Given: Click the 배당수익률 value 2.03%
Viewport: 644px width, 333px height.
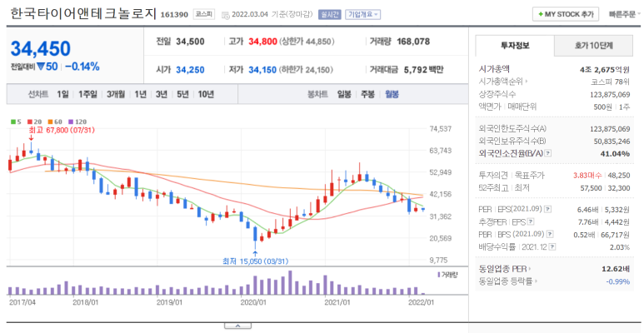Looking at the screenshot, I should (x=620, y=247).
